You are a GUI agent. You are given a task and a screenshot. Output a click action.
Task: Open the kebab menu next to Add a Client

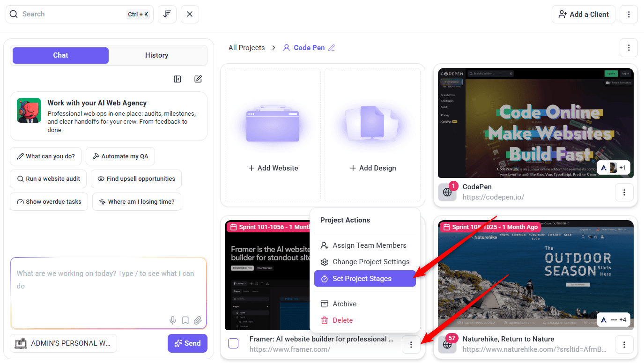click(x=629, y=14)
